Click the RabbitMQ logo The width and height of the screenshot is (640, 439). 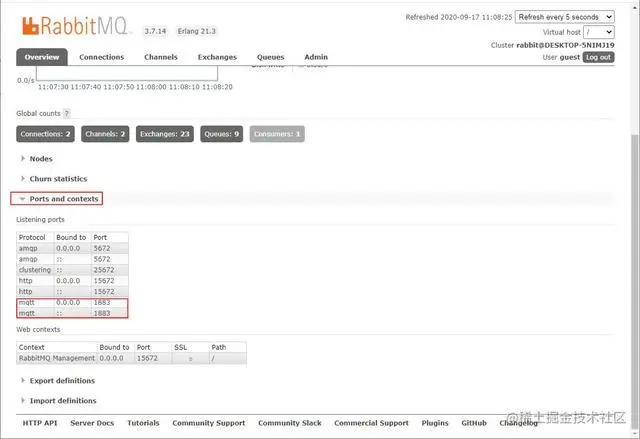click(75, 26)
